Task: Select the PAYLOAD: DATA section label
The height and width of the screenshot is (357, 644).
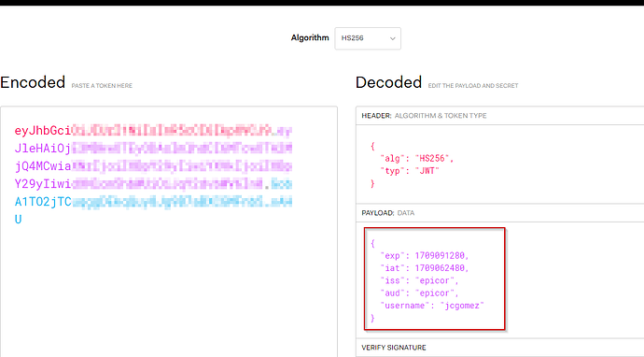Action: 387,213
